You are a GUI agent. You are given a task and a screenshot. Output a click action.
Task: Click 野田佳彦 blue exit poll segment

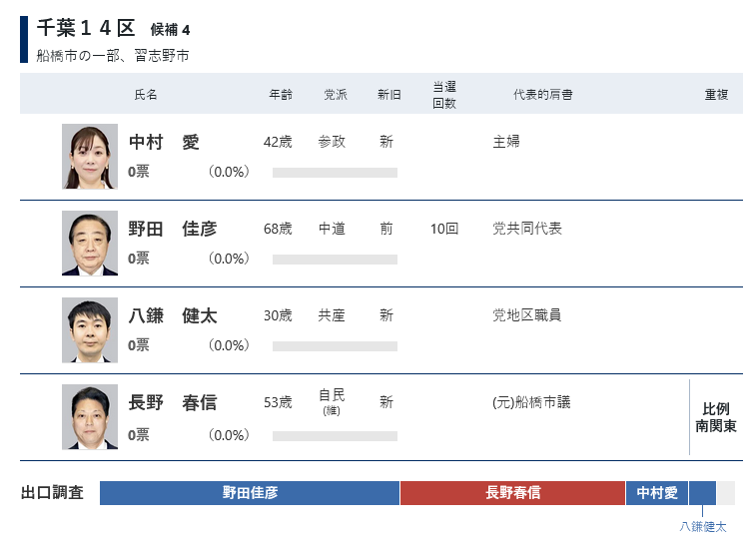tap(250, 493)
